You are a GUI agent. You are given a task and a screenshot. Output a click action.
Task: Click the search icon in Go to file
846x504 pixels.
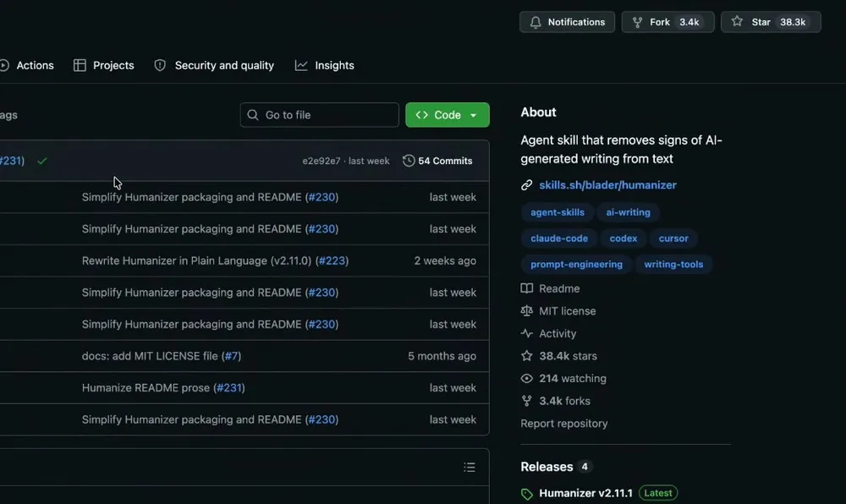click(252, 115)
